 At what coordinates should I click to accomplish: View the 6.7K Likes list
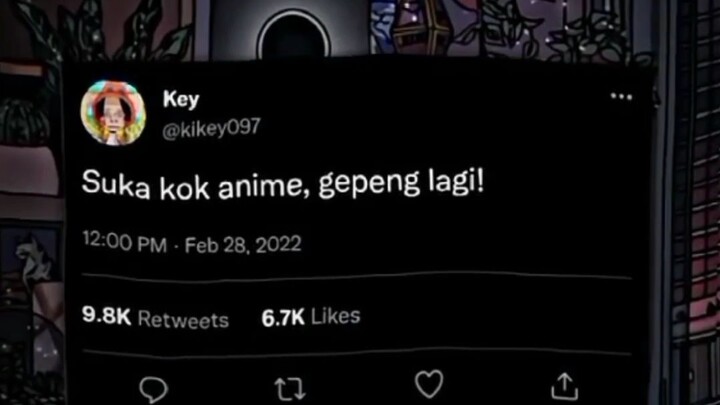point(311,317)
